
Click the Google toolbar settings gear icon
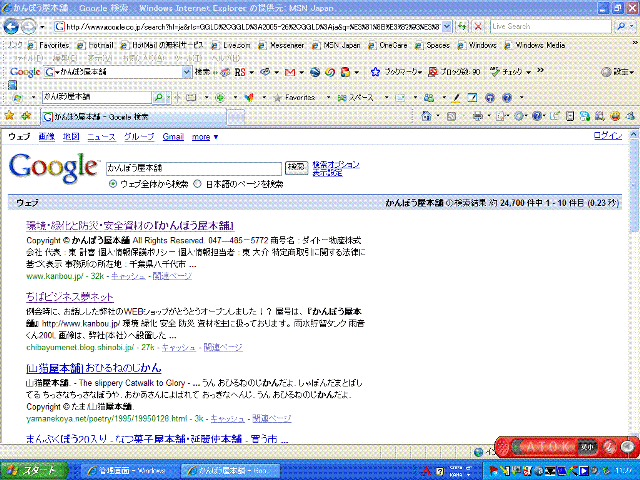coord(606,72)
